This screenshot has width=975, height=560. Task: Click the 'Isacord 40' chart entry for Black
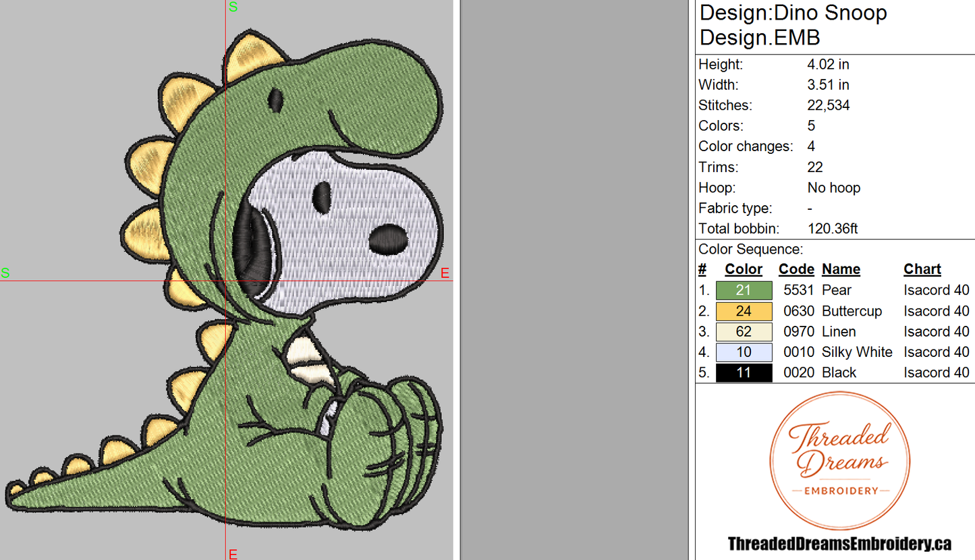coord(937,372)
